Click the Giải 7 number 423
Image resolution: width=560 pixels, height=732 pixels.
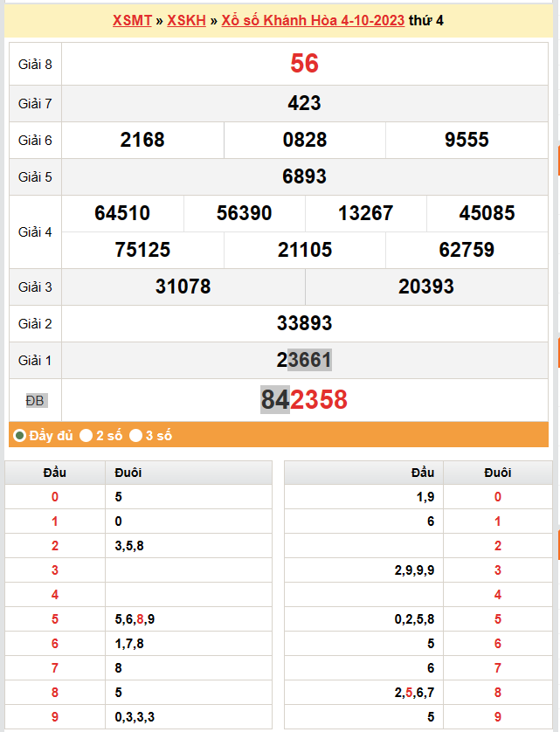(x=304, y=103)
